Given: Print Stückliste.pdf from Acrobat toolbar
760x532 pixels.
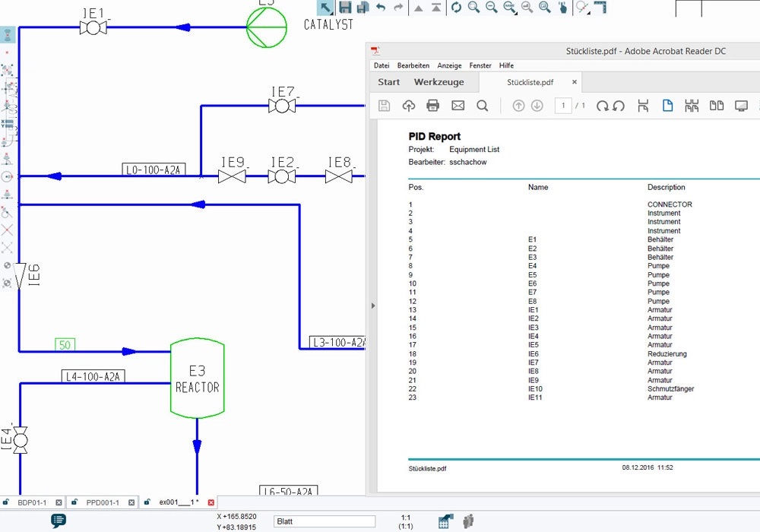Looking at the screenshot, I should tap(433, 106).
